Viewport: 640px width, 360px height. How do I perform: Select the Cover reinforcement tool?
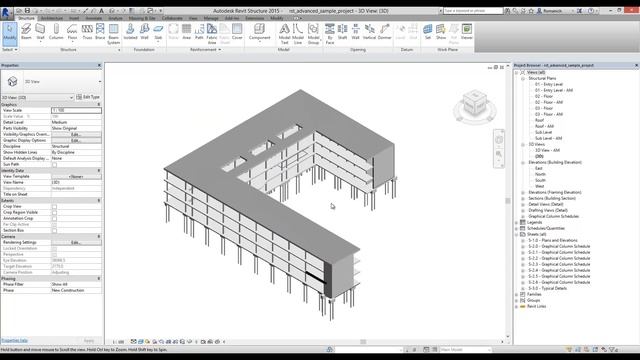pos(237,32)
